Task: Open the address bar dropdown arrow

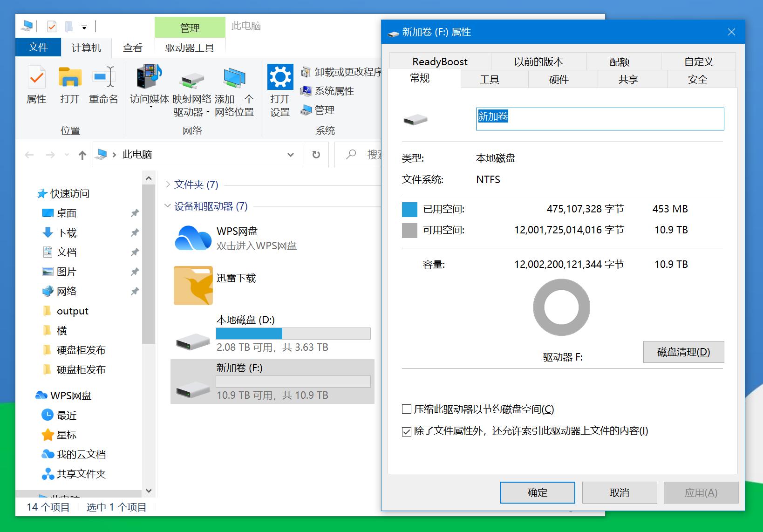Action: point(291,155)
